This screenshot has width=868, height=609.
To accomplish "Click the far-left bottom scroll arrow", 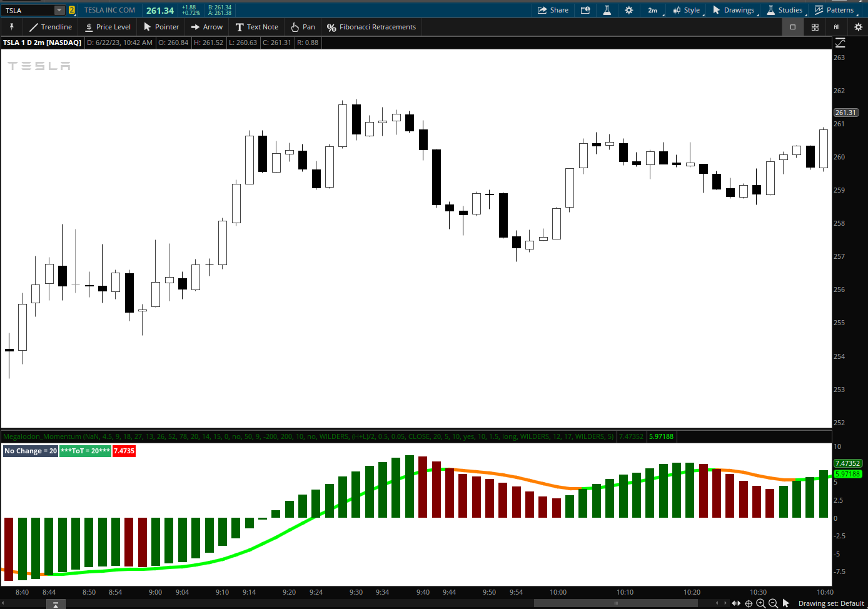I will pos(3,603).
